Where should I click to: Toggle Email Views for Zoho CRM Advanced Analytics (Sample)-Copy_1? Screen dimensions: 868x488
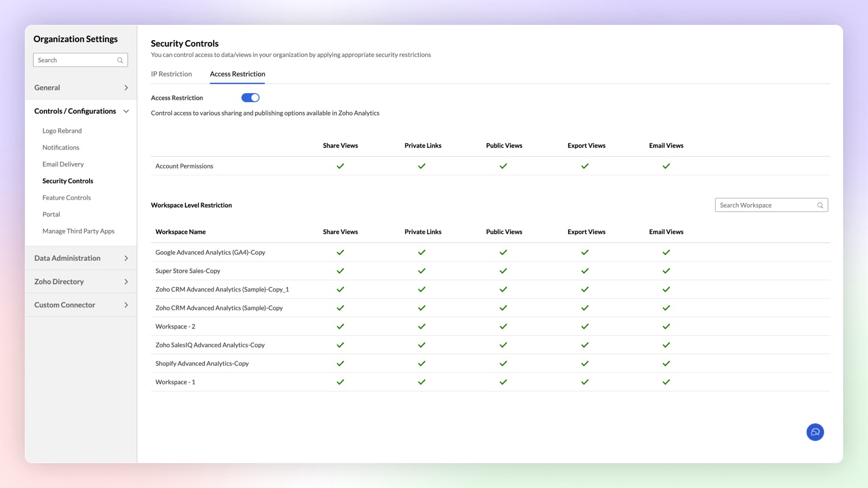[666, 289]
